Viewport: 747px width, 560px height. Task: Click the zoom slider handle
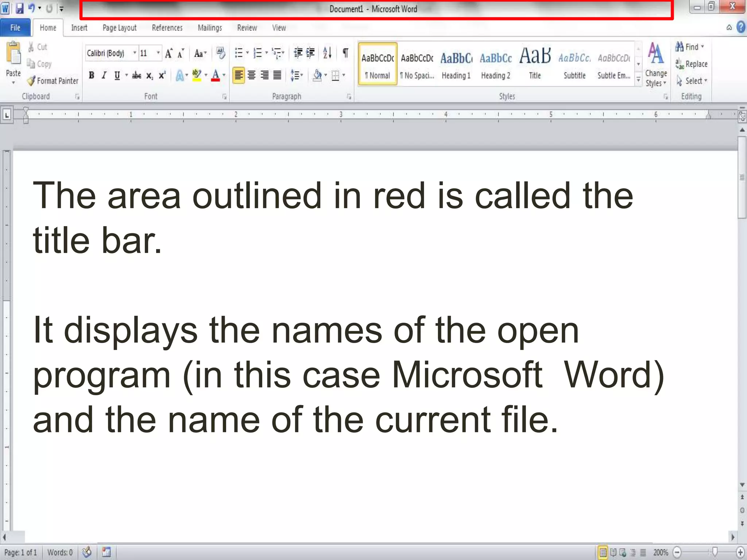(x=715, y=552)
